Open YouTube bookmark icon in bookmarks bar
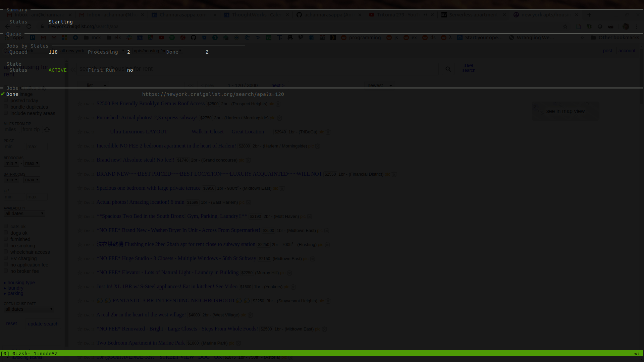 pos(161,38)
